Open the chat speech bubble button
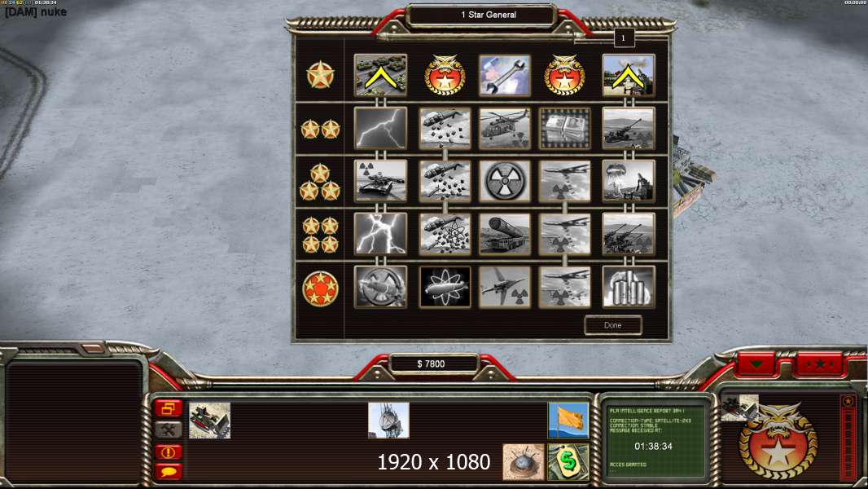868x489 pixels. pyautogui.click(x=169, y=472)
